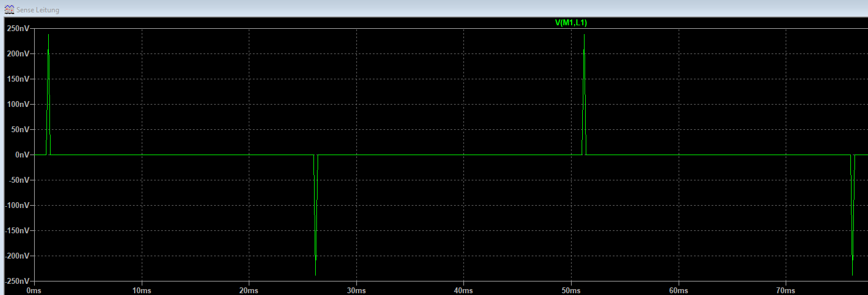Click the -250nV vertical axis label
The width and height of the screenshot is (868, 295).
(x=16, y=281)
